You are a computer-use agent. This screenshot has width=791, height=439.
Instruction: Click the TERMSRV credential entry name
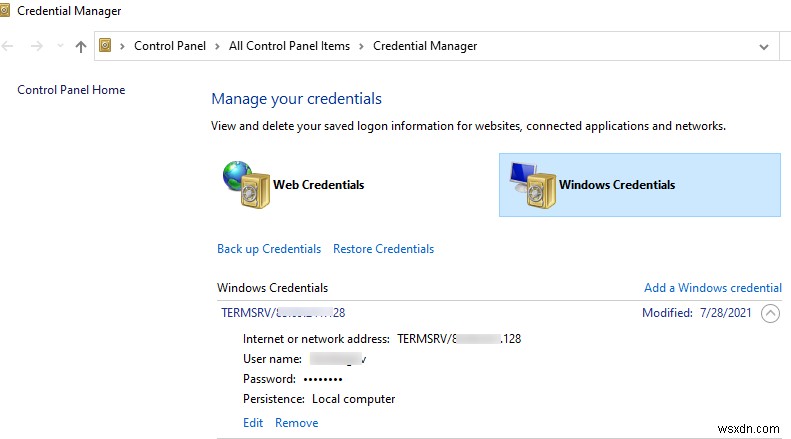coord(283,313)
